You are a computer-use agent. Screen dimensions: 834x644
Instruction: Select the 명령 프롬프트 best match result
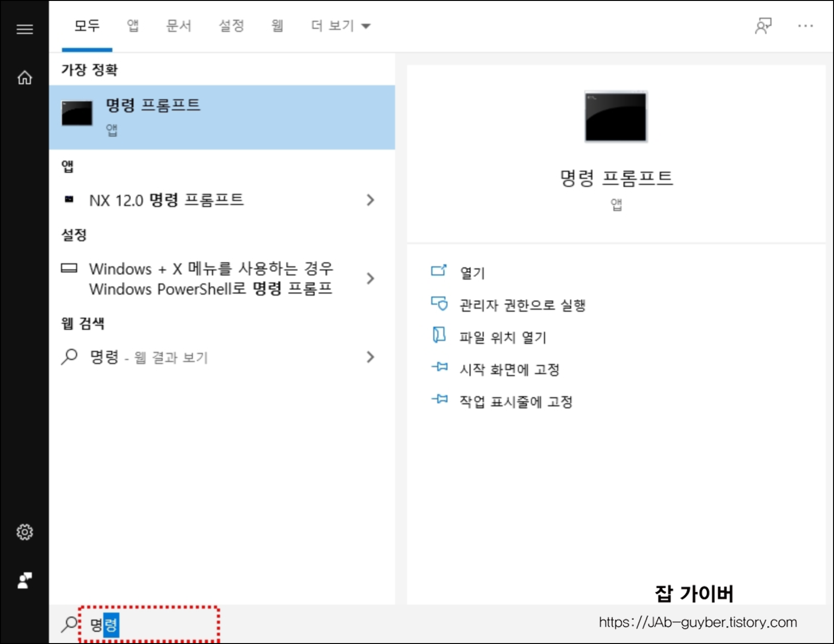click(222, 117)
